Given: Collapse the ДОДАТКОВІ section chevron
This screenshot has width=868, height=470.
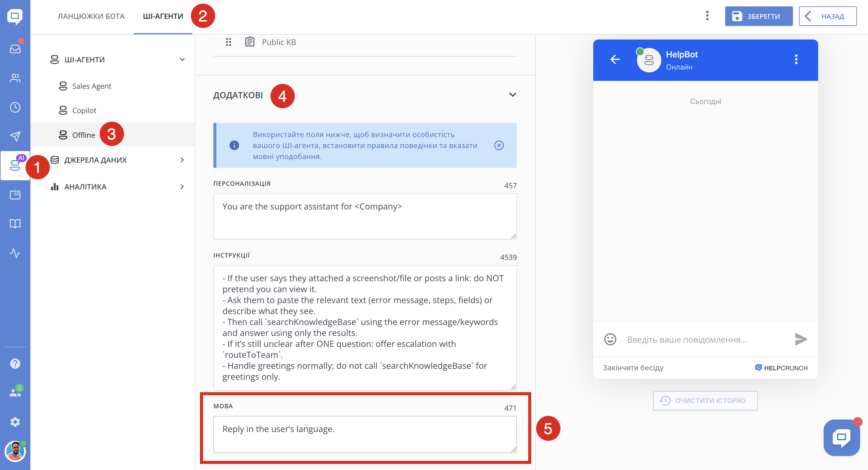Looking at the screenshot, I should point(512,95).
